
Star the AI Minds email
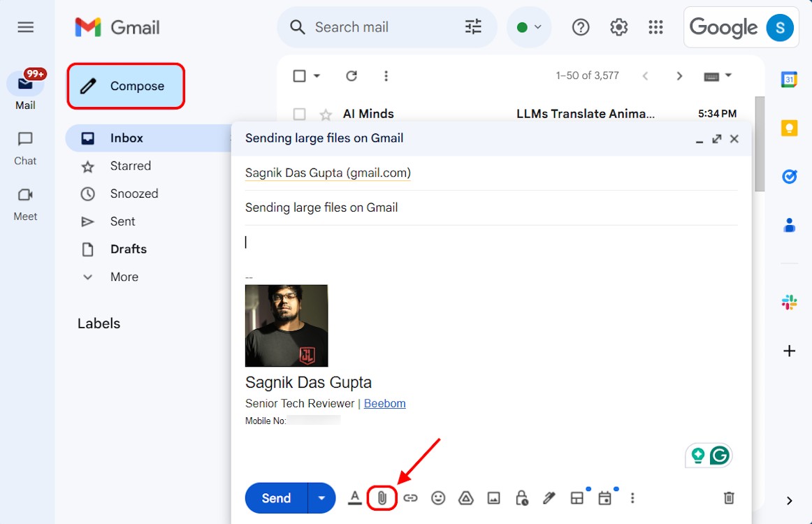326,113
